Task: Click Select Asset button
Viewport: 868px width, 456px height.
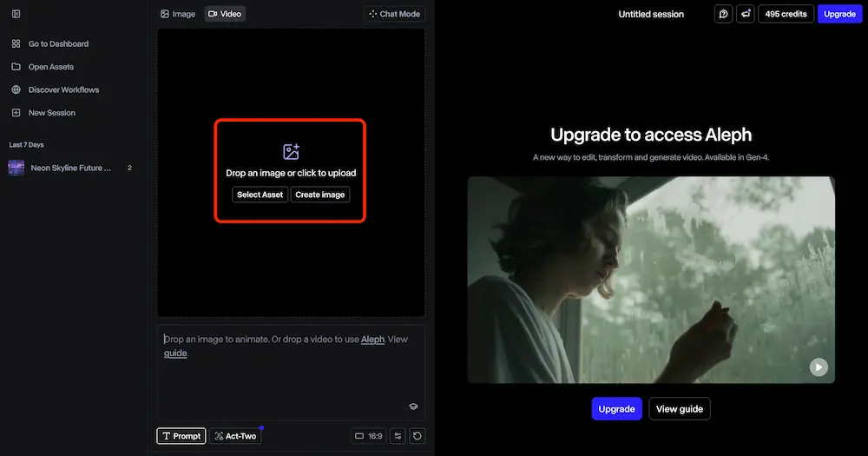Action: tap(260, 195)
